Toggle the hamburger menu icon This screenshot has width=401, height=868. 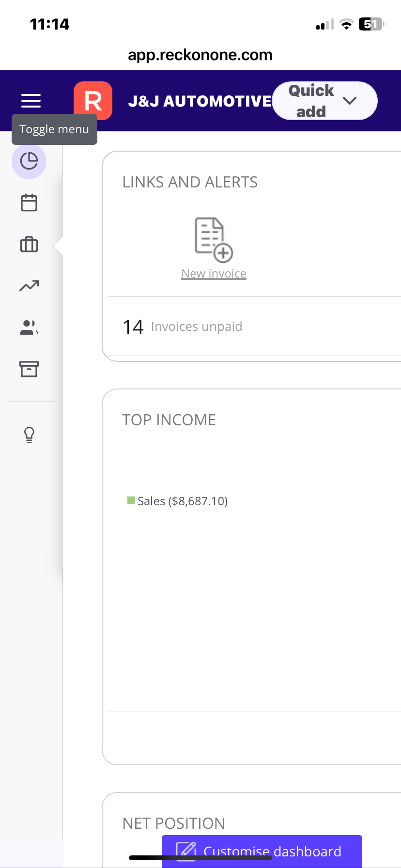(31, 100)
